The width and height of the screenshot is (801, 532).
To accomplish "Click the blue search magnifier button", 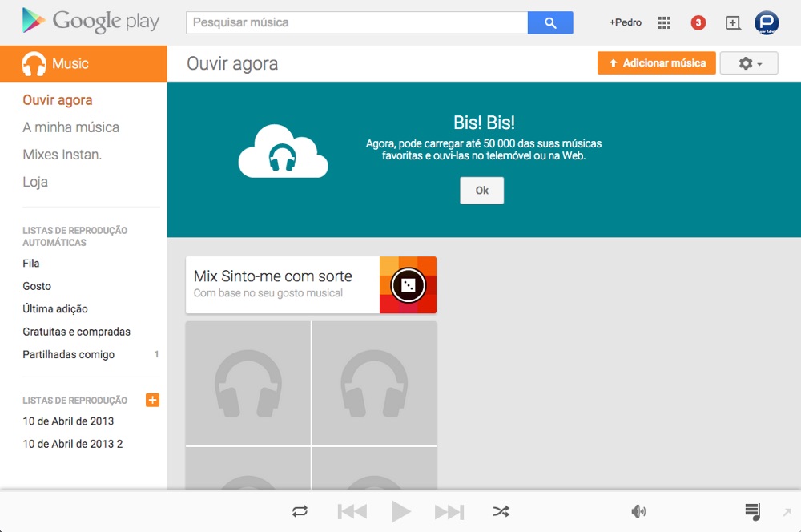I will [x=550, y=22].
